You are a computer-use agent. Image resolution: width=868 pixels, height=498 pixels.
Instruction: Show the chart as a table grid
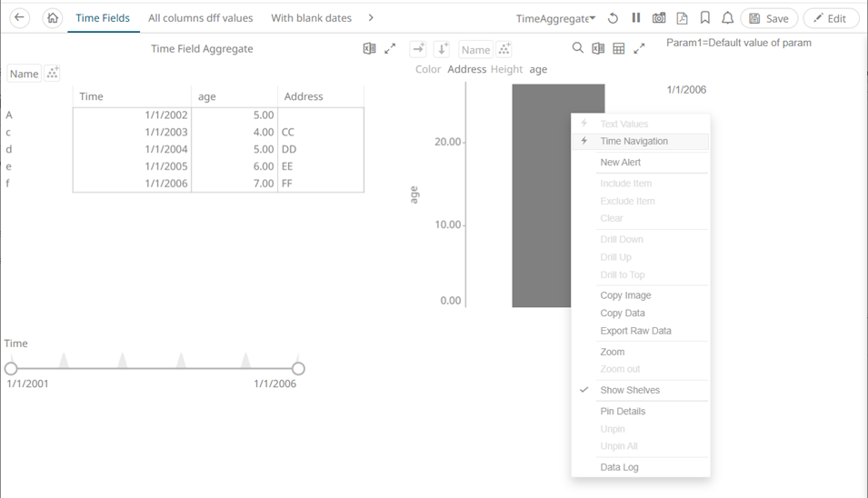point(619,49)
